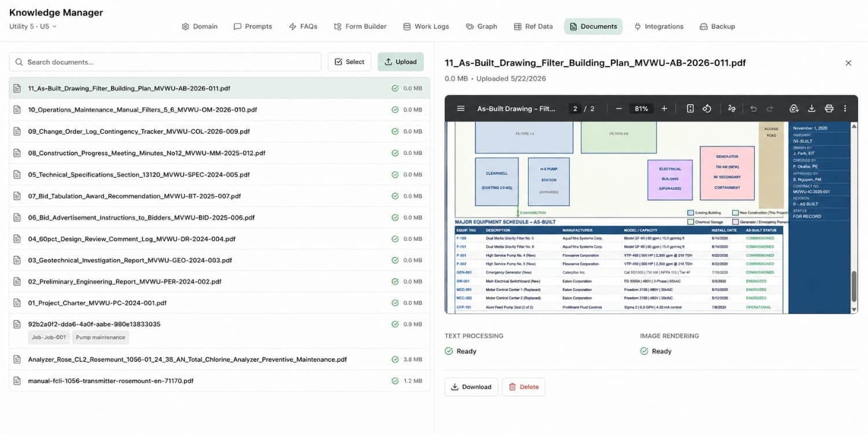This screenshot has width=868, height=434.
Task: Click the green check status of 02_Preliminary_Engineering_Report row
Action: tap(395, 281)
